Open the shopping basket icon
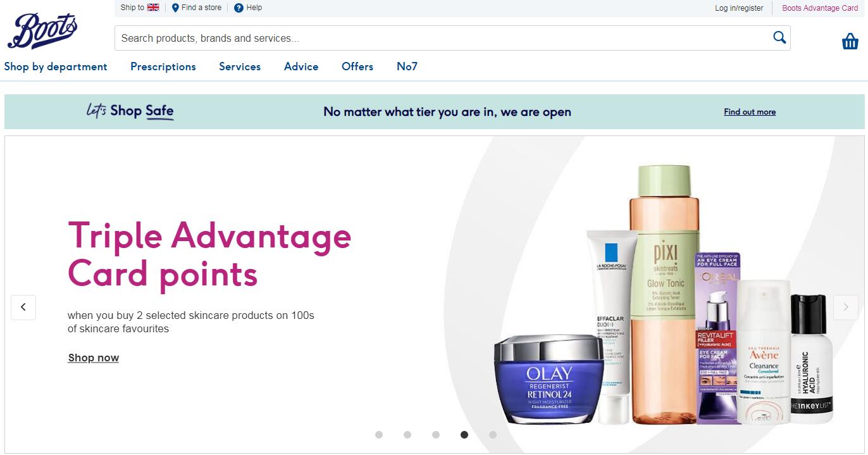The width and height of the screenshot is (868, 455). pos(850,41)
